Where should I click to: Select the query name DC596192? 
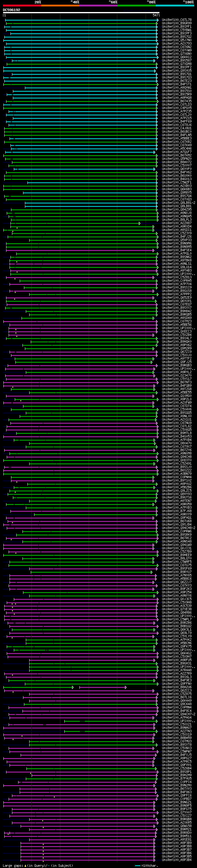[x=11, y=10]
